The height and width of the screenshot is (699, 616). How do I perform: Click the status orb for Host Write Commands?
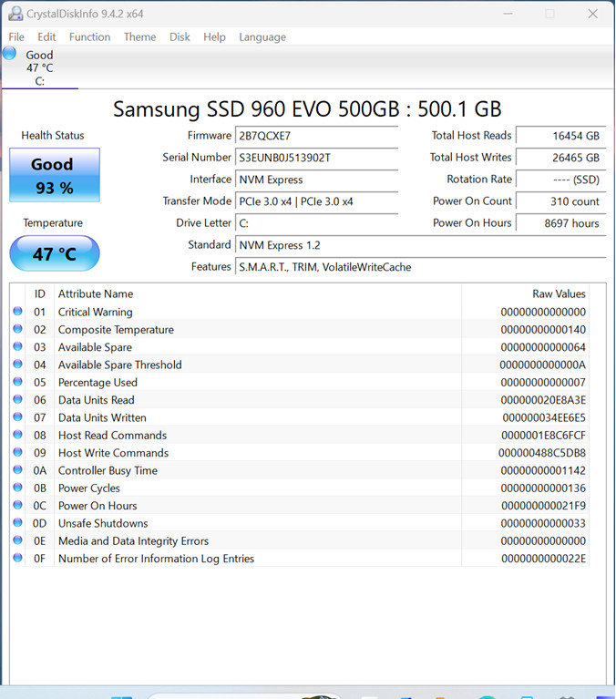[18, 452]
